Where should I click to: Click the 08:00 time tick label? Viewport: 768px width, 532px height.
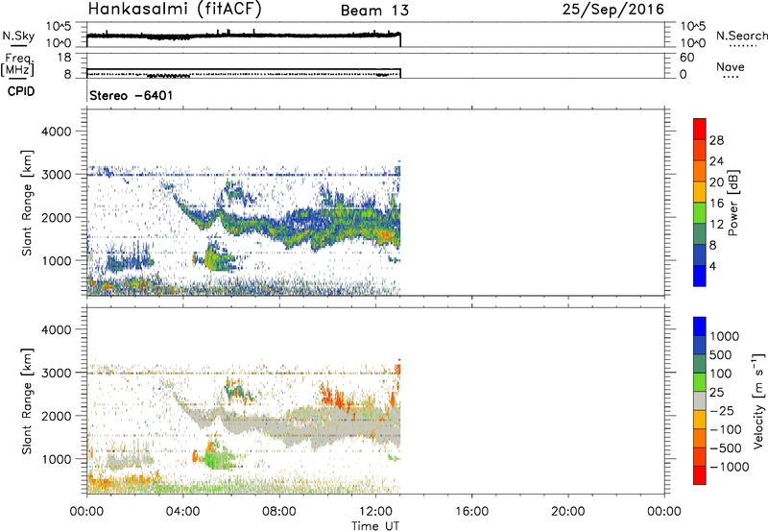click(279, 512)
